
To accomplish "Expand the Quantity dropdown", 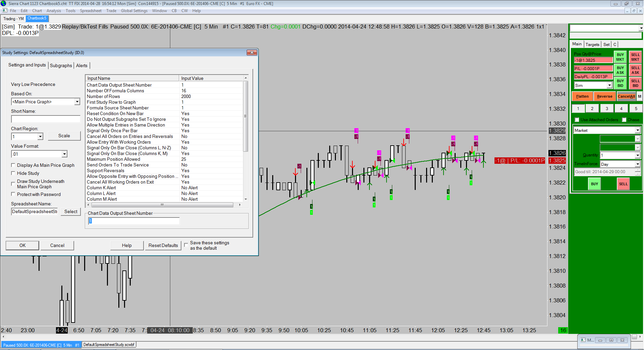I will point(638,155).
